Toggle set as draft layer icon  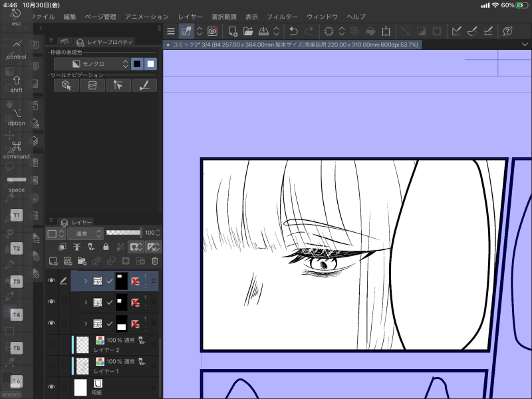tap(91, 247)
